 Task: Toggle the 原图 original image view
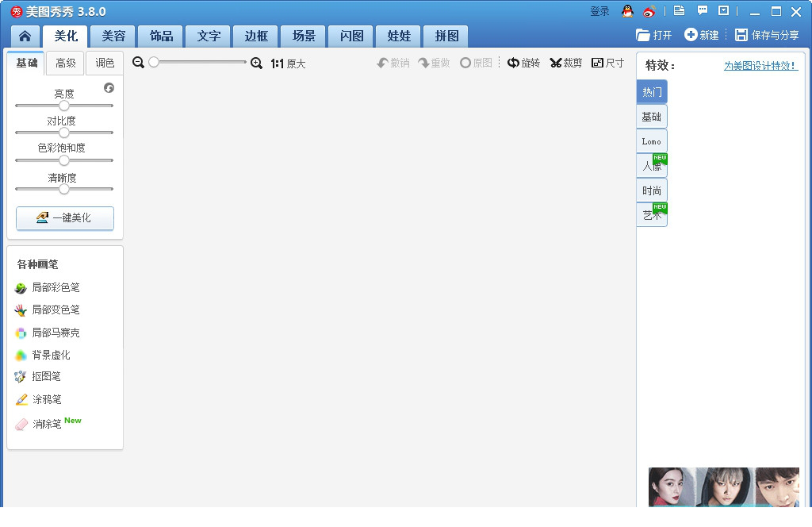coord(476,63)
